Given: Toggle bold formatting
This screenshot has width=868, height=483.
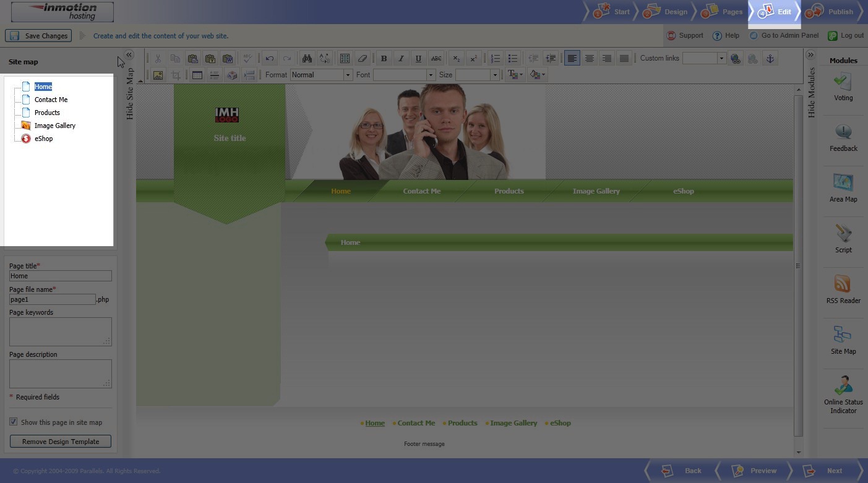Looking at the screenshot, I should pos(384,58).
